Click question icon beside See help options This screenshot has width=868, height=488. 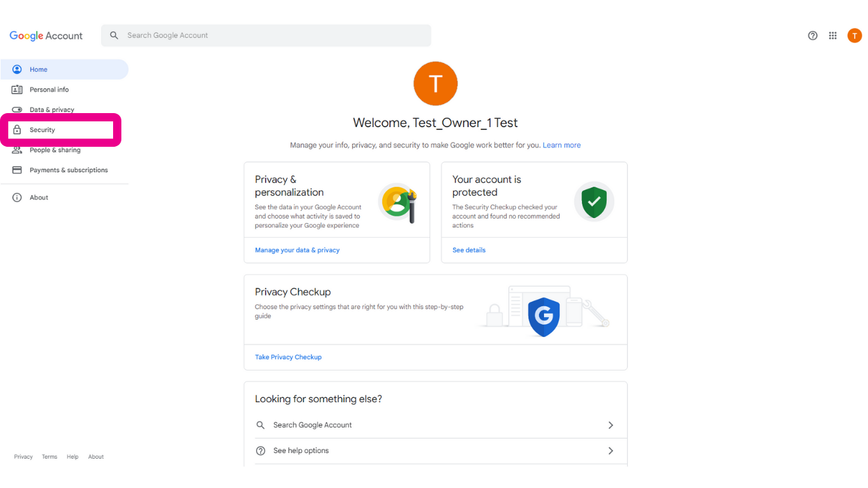(261, 451)
